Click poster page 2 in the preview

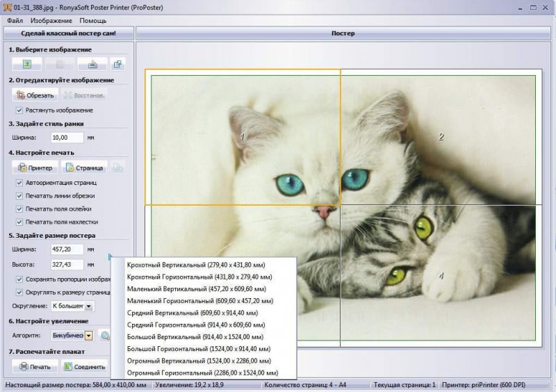click(441, 137)
